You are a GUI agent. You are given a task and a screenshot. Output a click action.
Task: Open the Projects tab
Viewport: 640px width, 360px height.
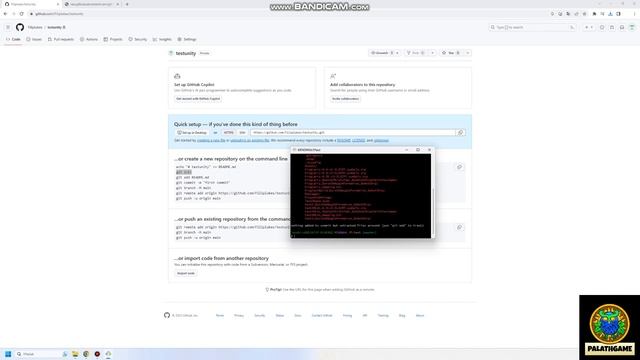click(113, 40)
